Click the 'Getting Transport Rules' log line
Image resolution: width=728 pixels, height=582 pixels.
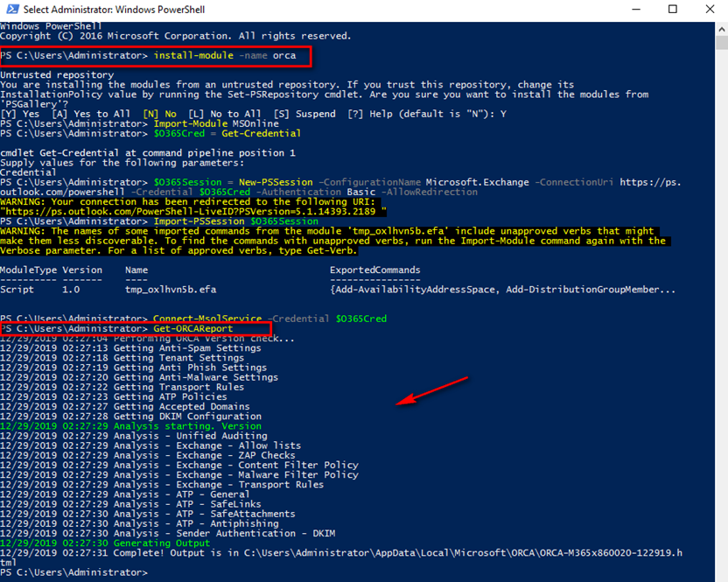point(122,387)
